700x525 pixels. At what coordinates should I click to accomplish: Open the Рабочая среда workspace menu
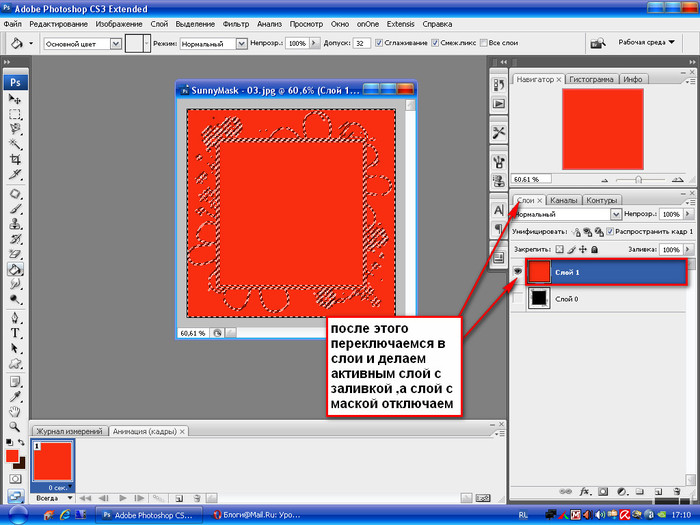click(646, 42)
